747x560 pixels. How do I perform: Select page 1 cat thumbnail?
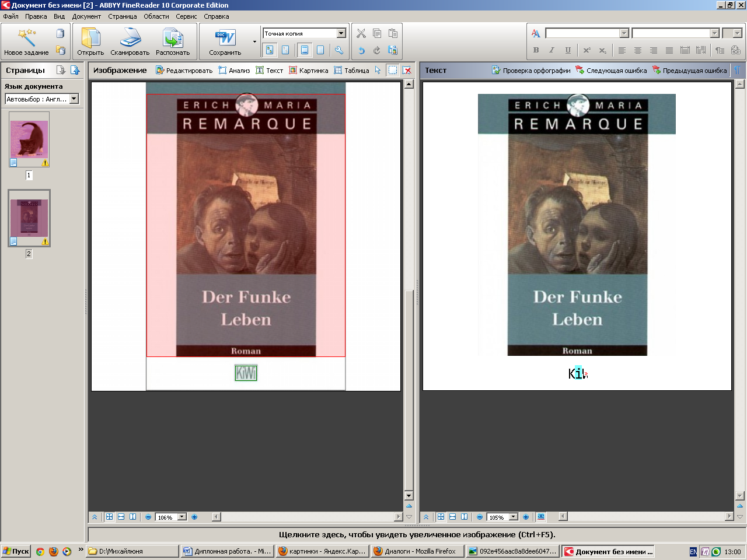click(29, 139)
